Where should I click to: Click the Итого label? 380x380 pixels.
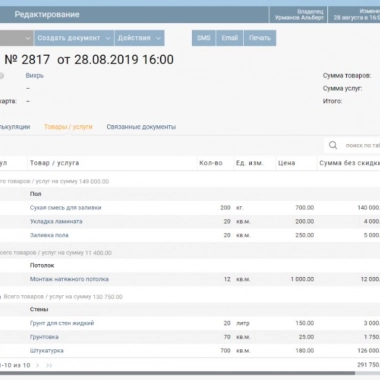coord(332,101)
